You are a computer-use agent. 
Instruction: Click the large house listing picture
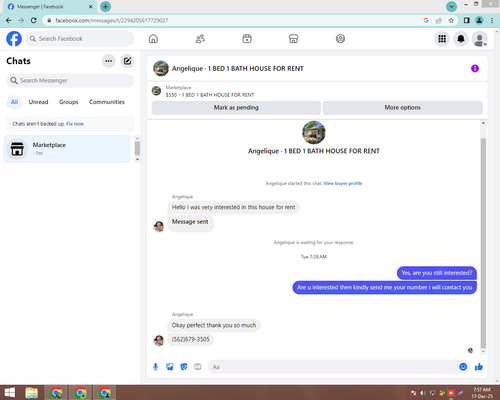click(314, 133)
